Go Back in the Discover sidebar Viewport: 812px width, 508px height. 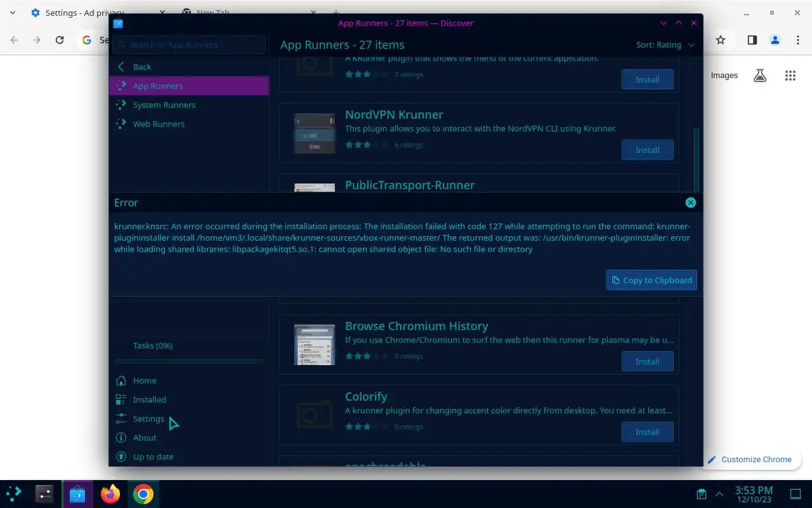pos(189,67)
